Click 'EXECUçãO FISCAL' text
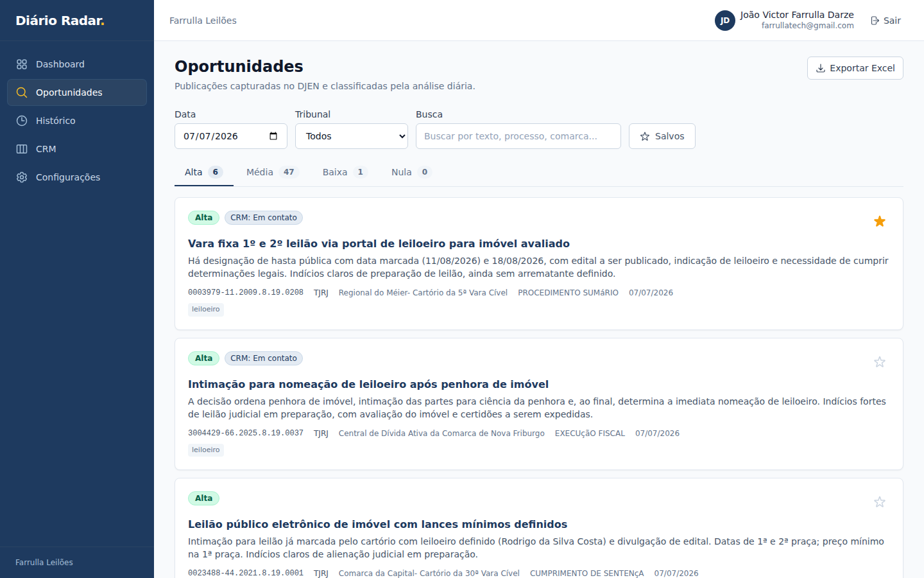The width and height of the screenshot is (924, 578). point(590,433)
